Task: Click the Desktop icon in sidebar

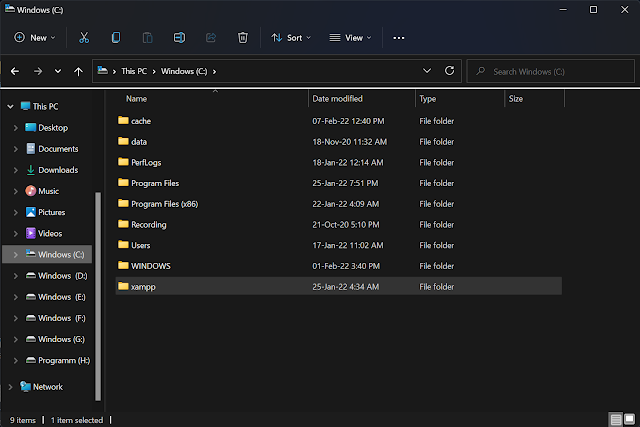Action: tap(31, 127)
